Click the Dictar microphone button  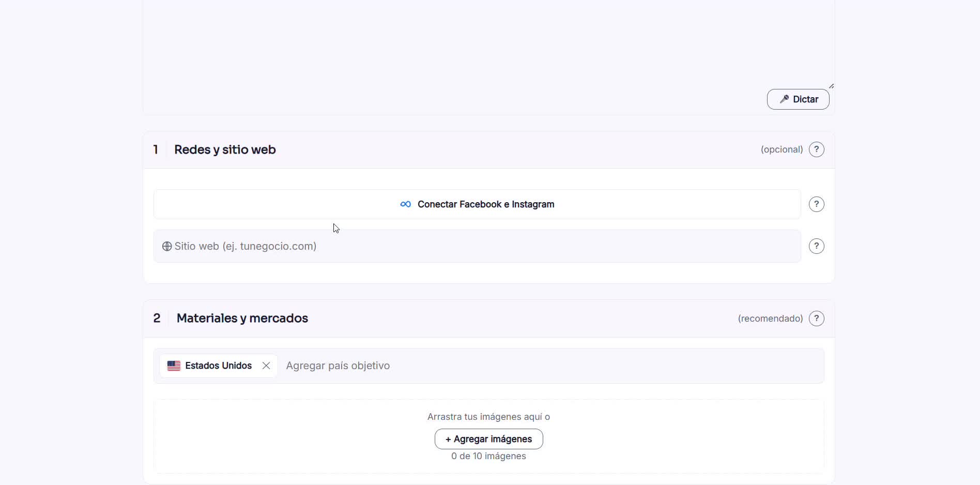pyautogui.click(x=798, y=99)
